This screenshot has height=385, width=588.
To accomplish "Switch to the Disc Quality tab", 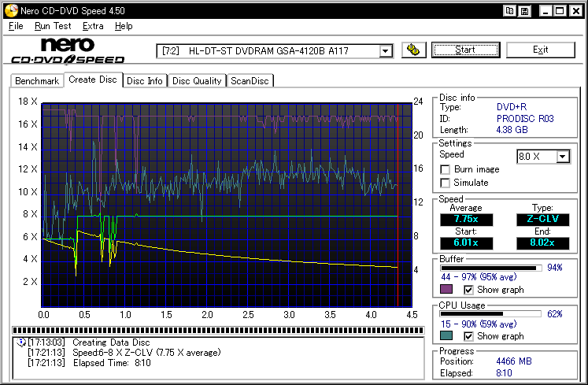I will 197,81.
